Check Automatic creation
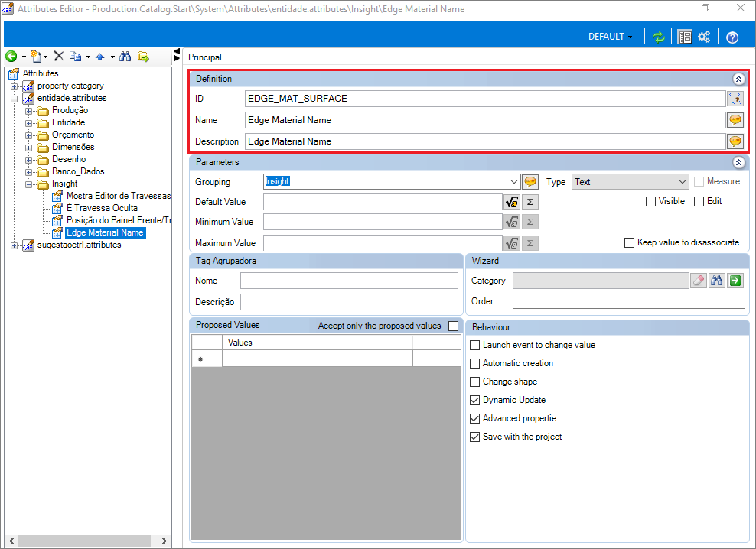The width and height of the screenshot is (756, 549). pos(475,363)
